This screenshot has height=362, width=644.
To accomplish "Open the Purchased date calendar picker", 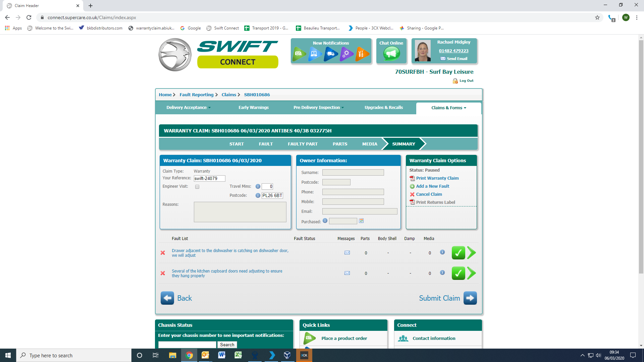I will pos(361,221).
